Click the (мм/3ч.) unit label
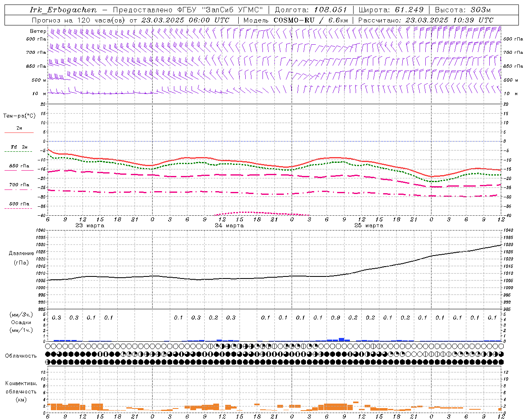 [x=21, y=315]
